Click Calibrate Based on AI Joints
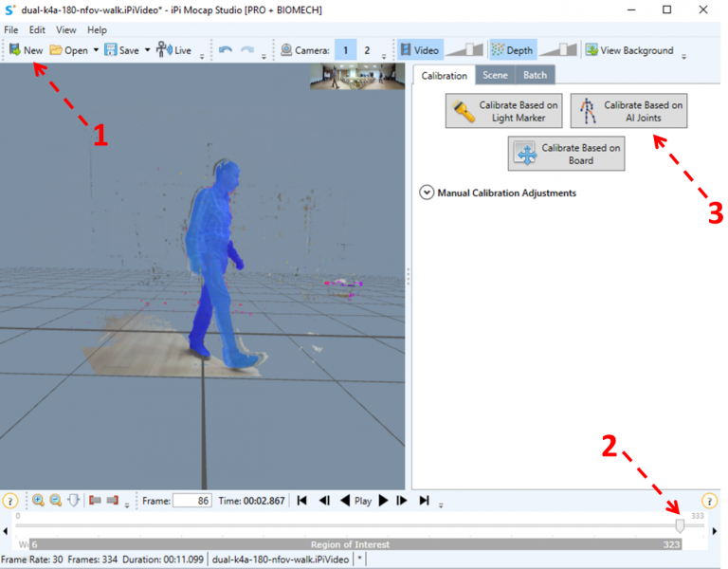Image resolution: width=728 pixels, height=569 pixels. [628, 111]
